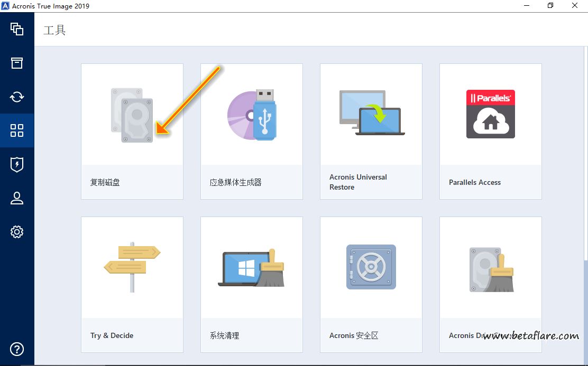Open Settings gear in sidebar
The width and height of the screenshot is (588, 366).
tap(17, 232)
